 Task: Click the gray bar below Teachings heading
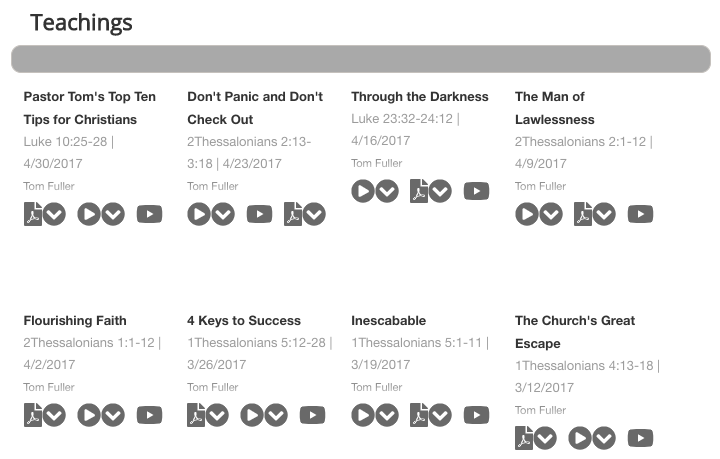(x=361, y=59)
